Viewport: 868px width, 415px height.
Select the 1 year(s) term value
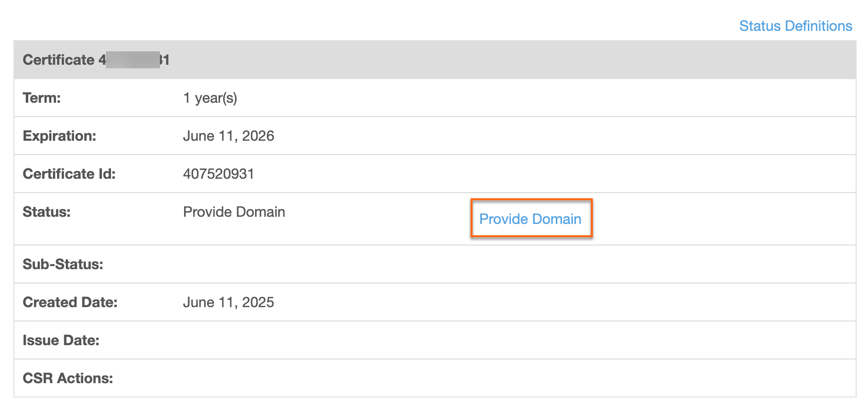pos(210,98)
